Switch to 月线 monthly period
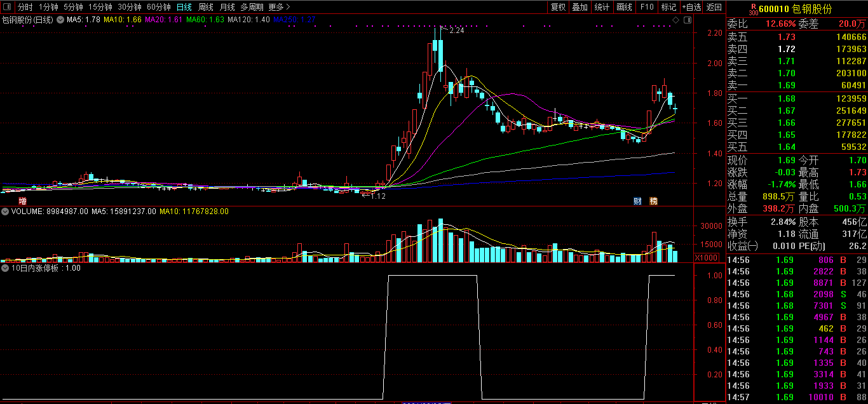This screenshot has height=404, width=868. click(227, 7)
